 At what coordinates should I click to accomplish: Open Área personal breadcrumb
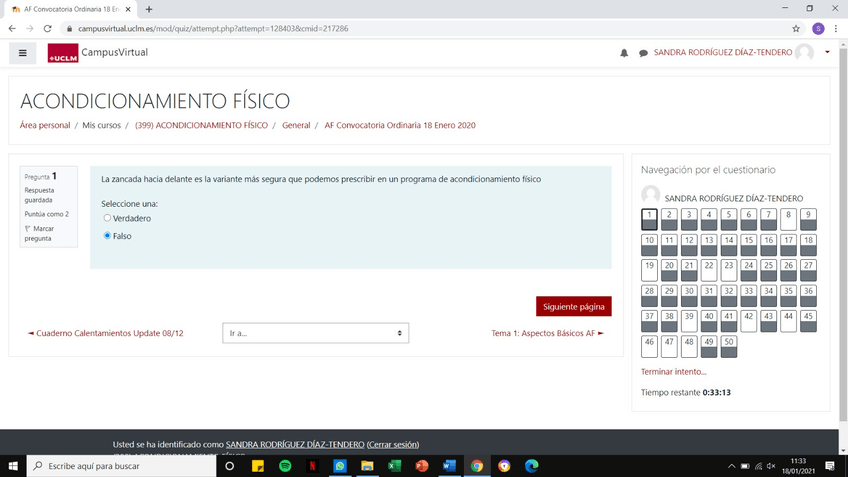tap(45, 125)
